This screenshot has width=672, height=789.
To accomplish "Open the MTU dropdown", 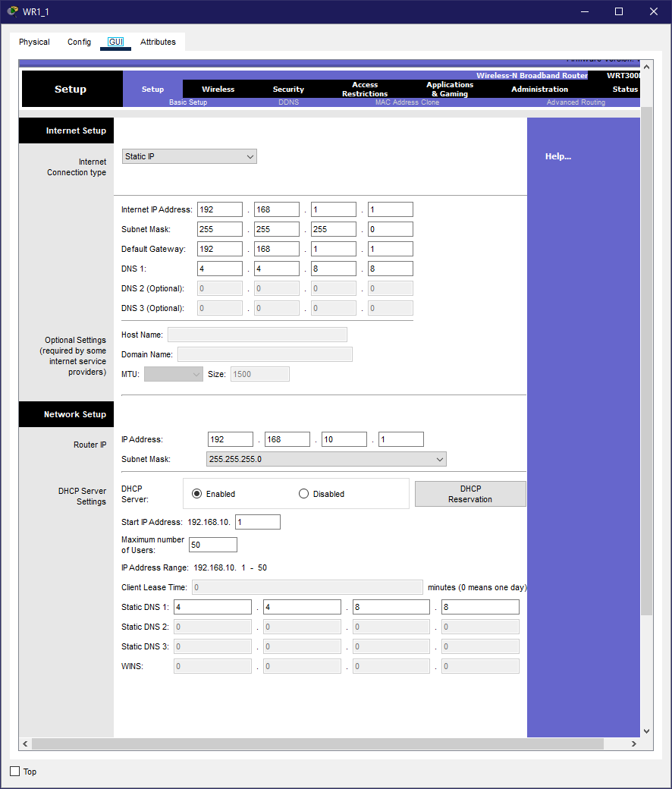I will [173, 374].
